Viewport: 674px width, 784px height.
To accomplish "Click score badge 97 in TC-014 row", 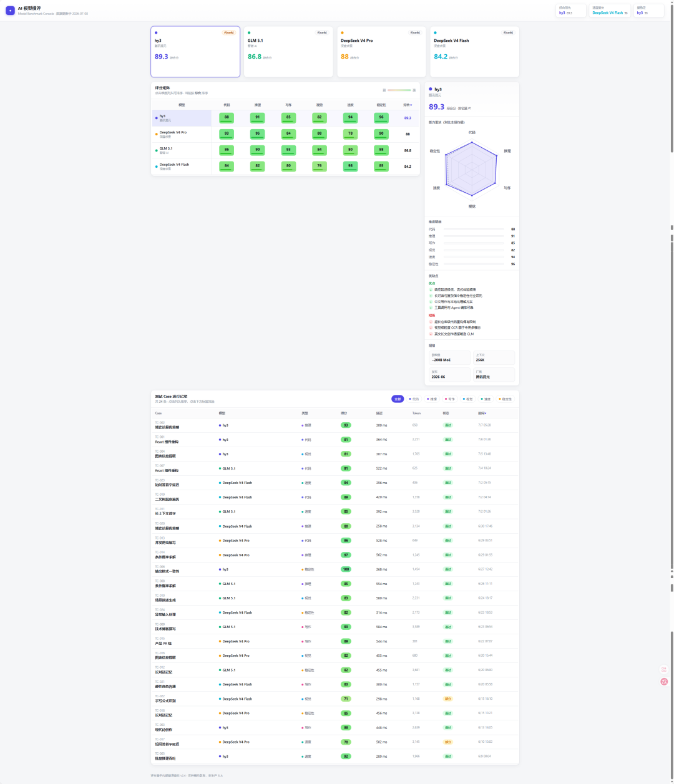I will point(346,555).
